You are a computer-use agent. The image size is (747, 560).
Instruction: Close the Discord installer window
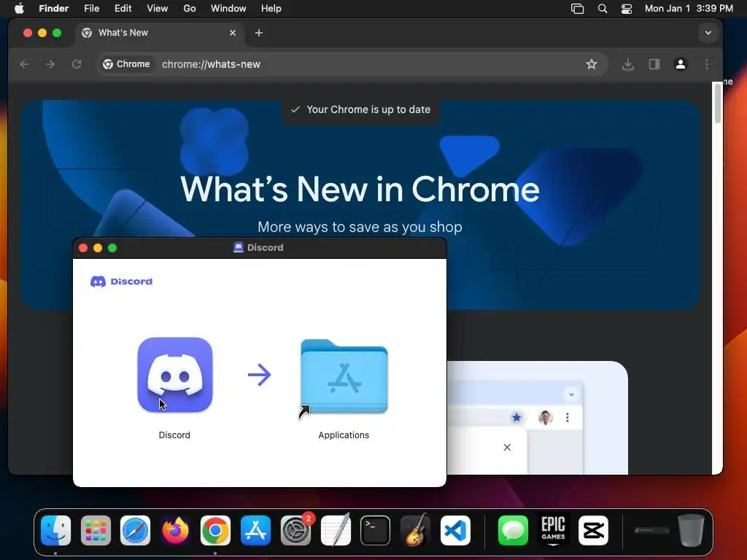(83, 248)
